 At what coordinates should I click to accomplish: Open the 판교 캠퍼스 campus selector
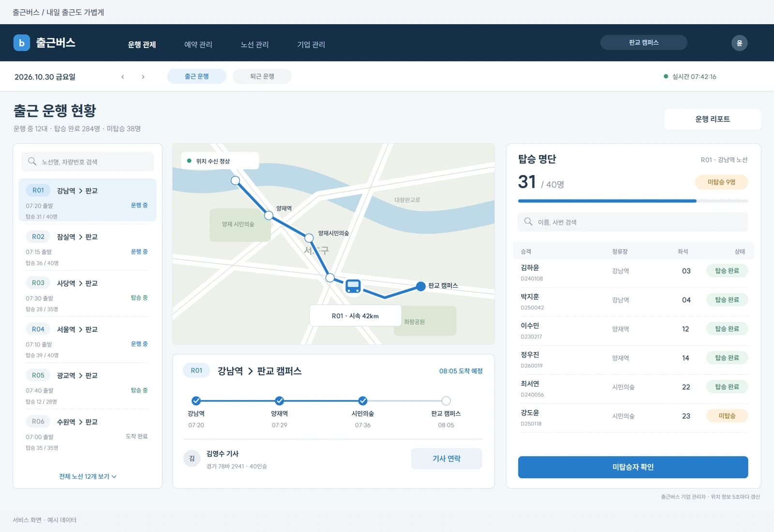[643, 43]
